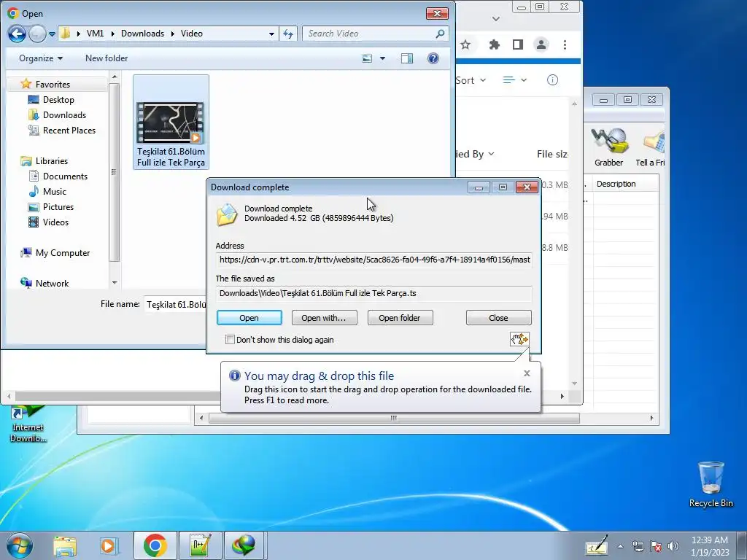Open recent locations dropdown beside navigation arrows
The width and height of the screenshot is (747, 560).
click(x=52, y=34)
